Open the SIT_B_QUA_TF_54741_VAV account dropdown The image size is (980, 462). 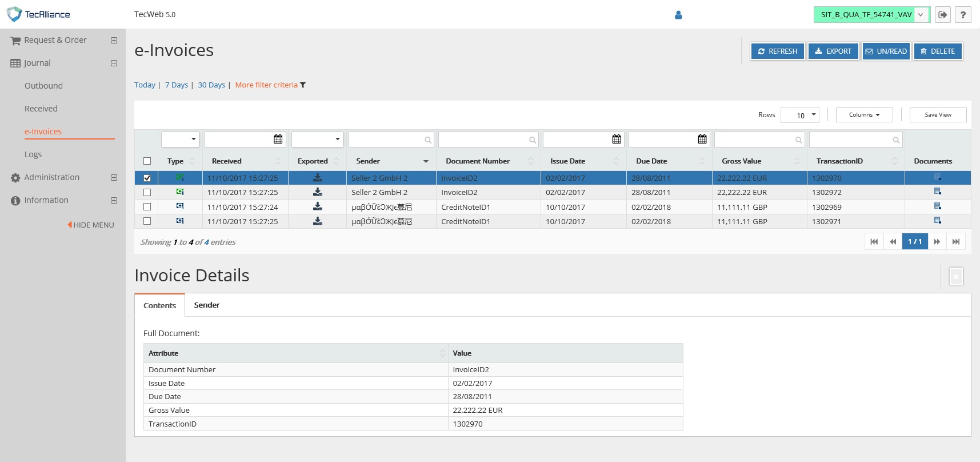(872, 15)
